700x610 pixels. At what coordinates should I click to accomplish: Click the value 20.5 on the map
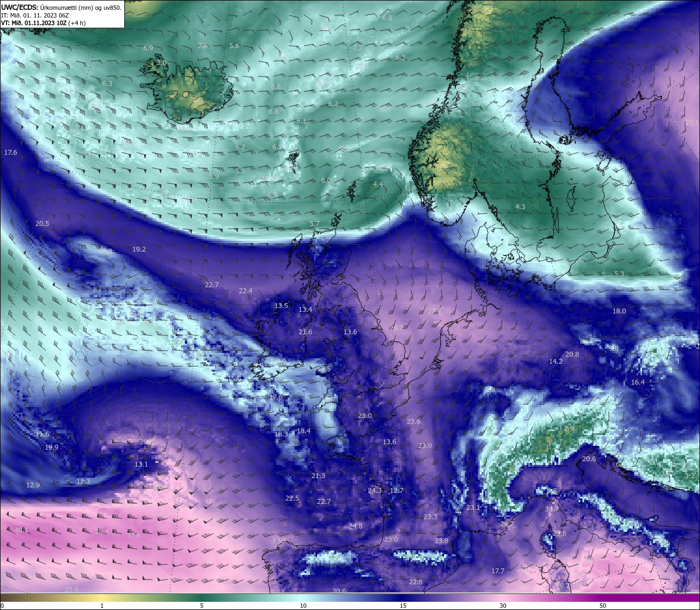(42, 224)
